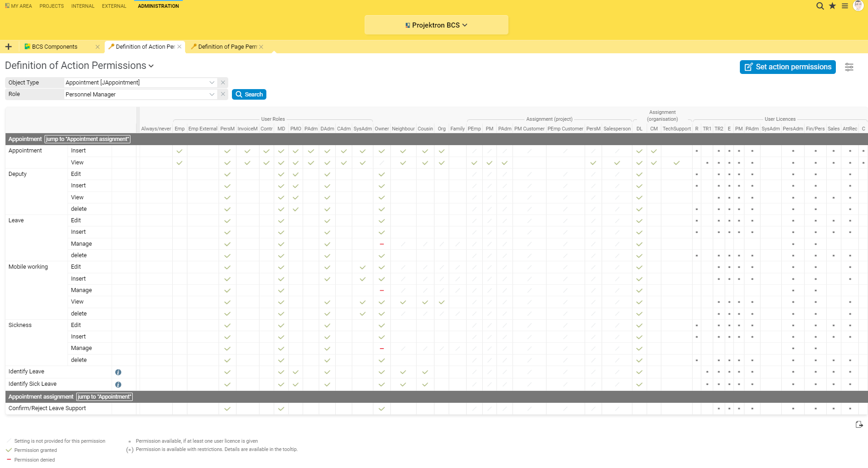868x468 pixels.
Task: Toggle Sickness Edit permission for DL
Action: 639,326
